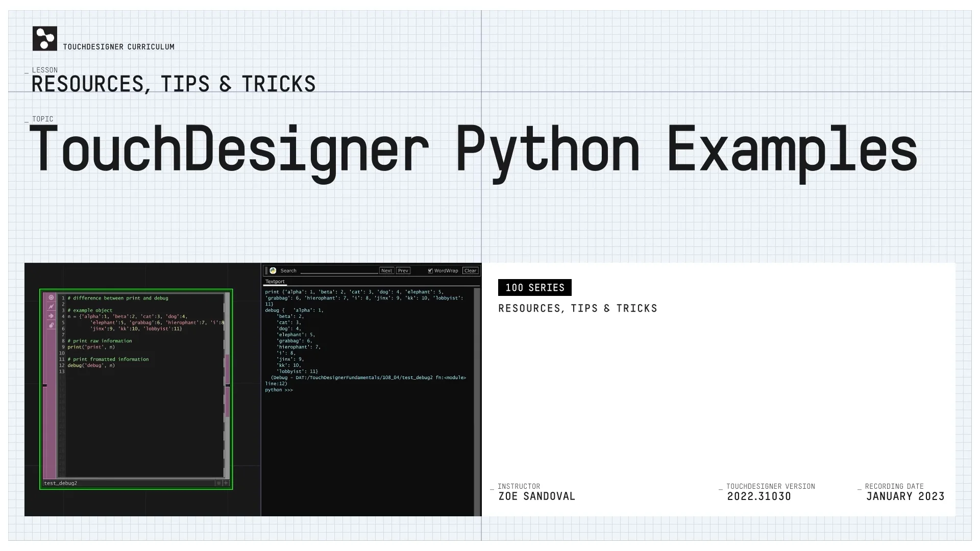Screen dimensions: 980x551
Task: Click the python >>> prompt line
Action: point(279,390)
